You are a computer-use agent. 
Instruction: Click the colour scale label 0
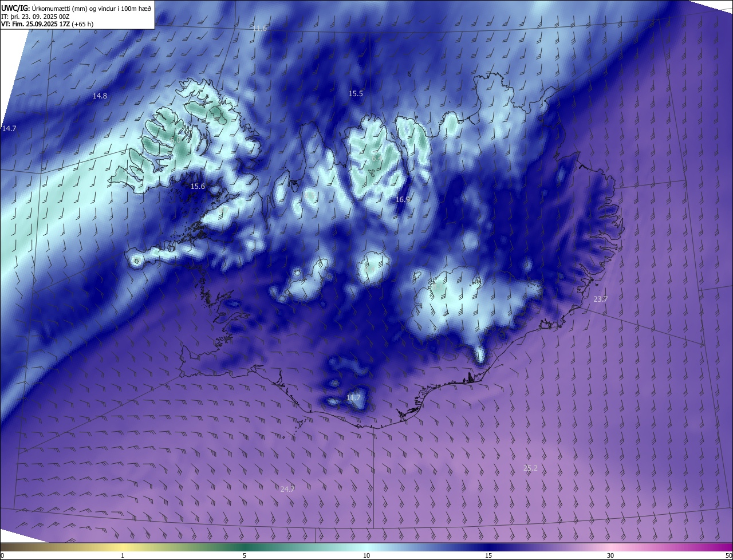point(2,556)
